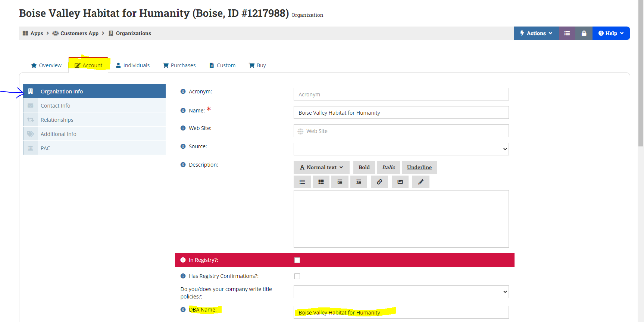This screenshot has width=644, height=322.
Task: Toggle the In Registry checkbox
Action: click(x=297, y=260)
